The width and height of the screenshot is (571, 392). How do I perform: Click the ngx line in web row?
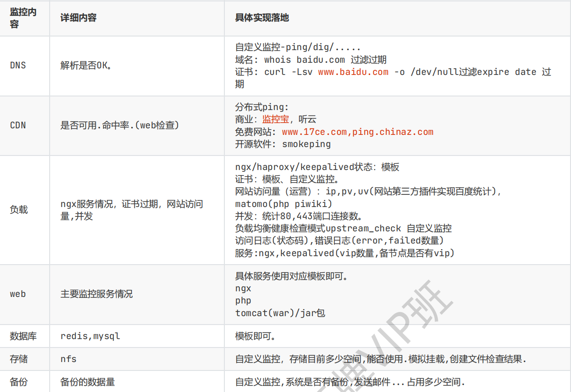[x=243, y=289]
